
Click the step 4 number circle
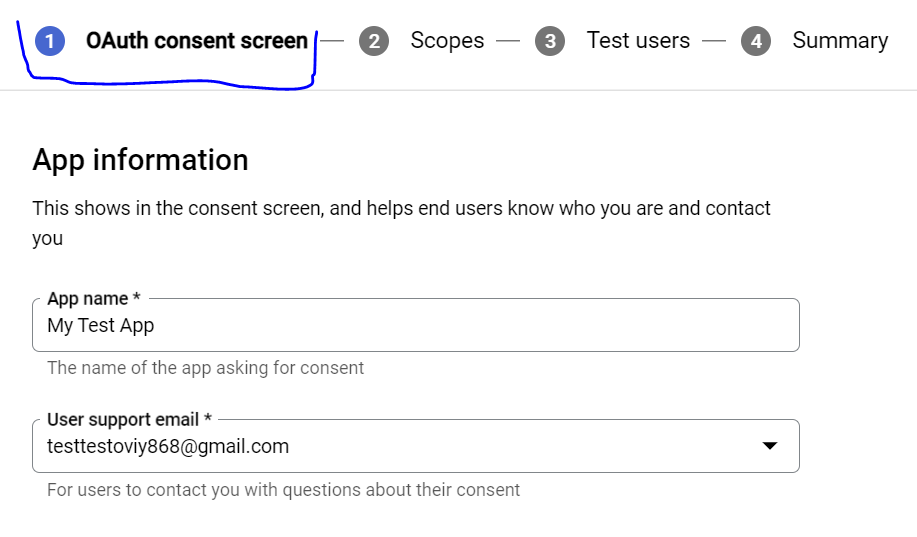[756, 41]
